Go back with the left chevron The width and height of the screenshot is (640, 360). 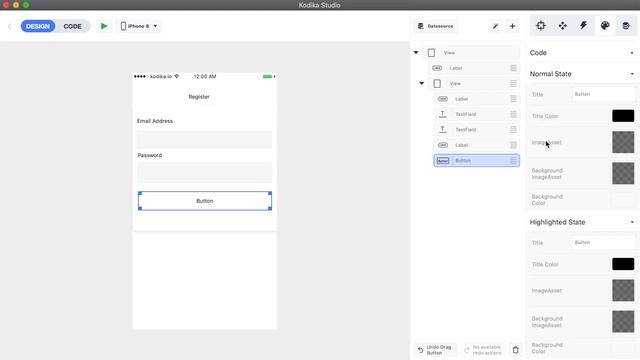[x=10, y=26]
